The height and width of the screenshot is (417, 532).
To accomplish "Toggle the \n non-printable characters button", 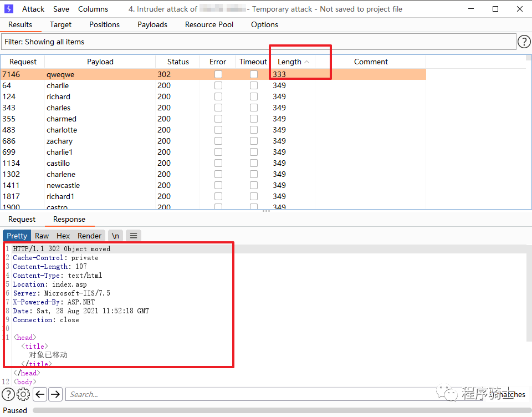I will 115,236.
